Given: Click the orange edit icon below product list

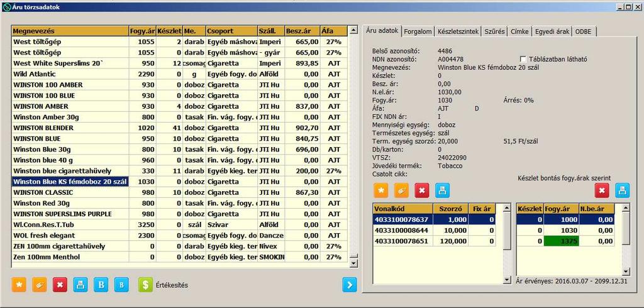Looking at the screenshot, I should point(40,285).
